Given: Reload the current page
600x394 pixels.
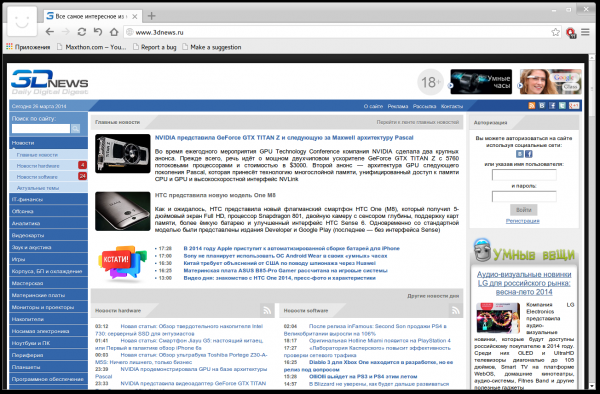Looking at the screenshot, I should click(82, 32).
